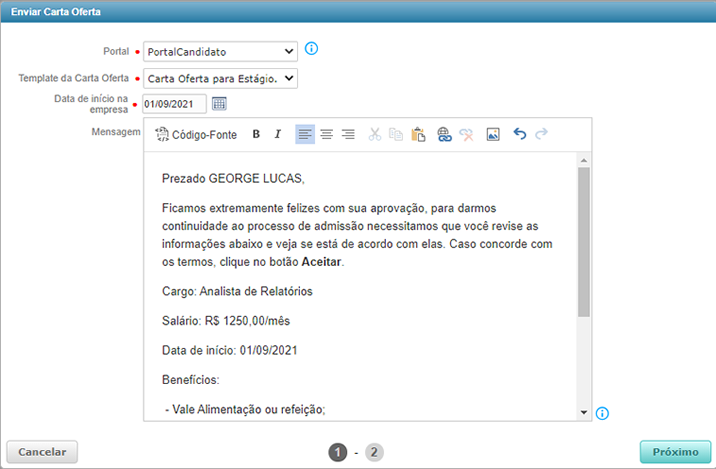
Task: Toggle italic formatting in the editor
Action: click(278, 134)
